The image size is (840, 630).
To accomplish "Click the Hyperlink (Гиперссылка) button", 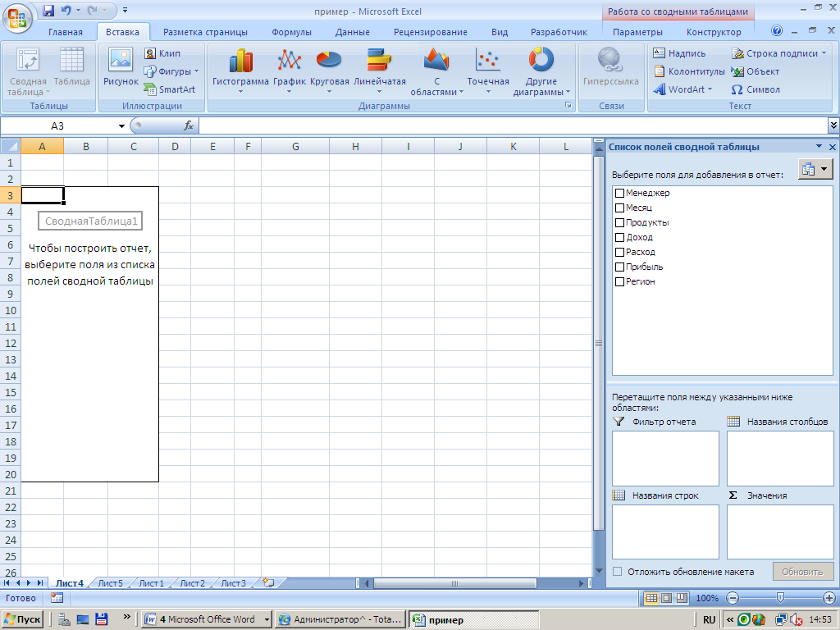I will (x=610, y=67).
